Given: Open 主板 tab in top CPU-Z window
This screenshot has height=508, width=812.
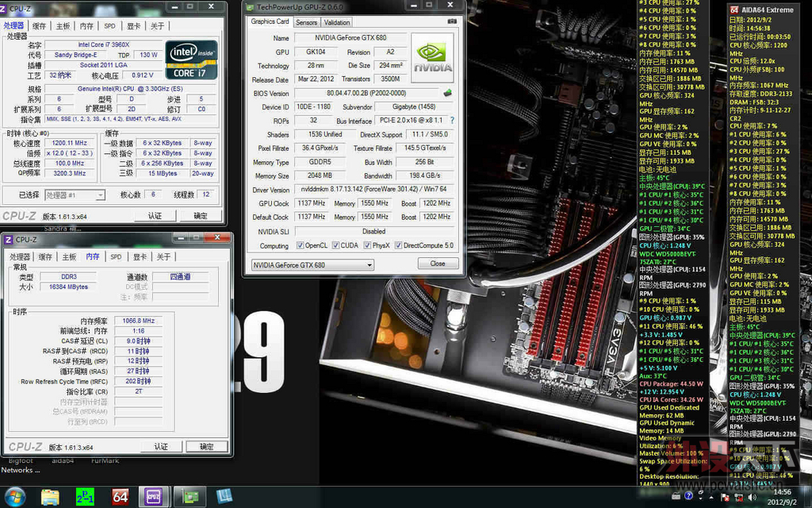Looking at the screenshot, I should [63, 26].
